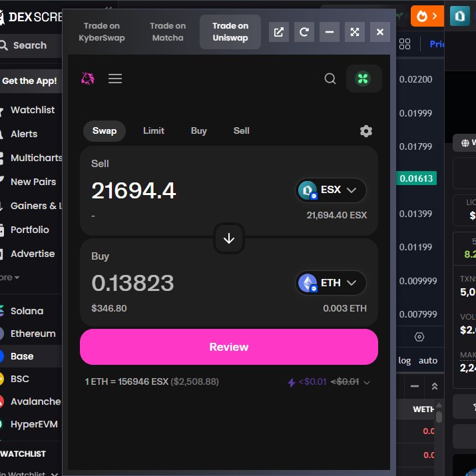
Task: Minimize the trade widget panel
Action: 330,32
